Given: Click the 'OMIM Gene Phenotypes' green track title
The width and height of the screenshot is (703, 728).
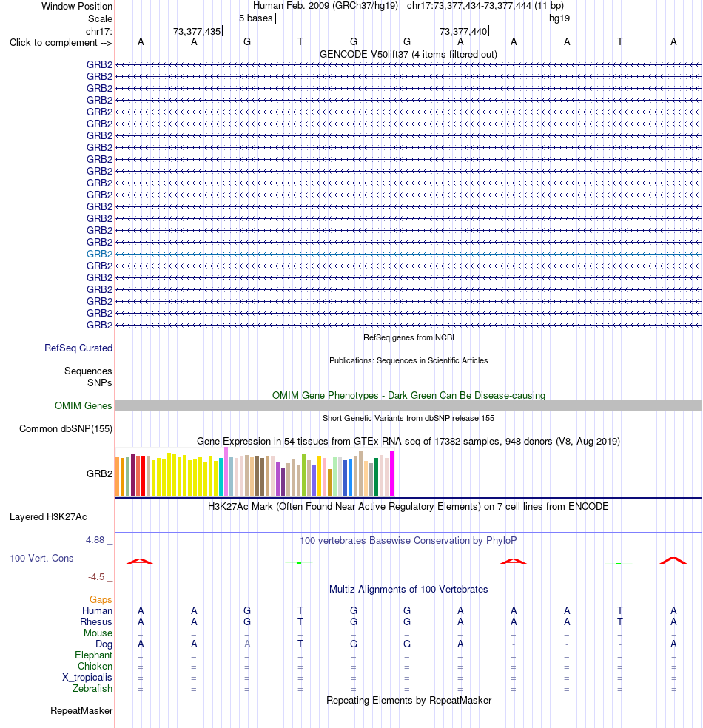Looking at the screenshot, I should 408,396.
